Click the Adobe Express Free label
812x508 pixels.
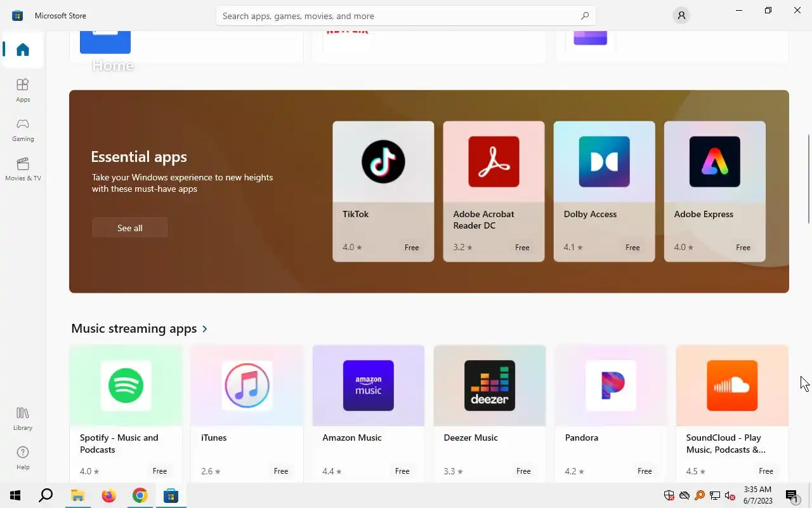743,248
